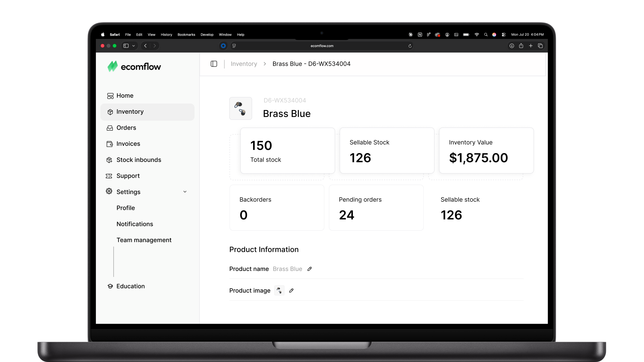The width and height of the screenshot is (644, 362).
Task: Open Team management settings
Action: click(x=144, y=240)
